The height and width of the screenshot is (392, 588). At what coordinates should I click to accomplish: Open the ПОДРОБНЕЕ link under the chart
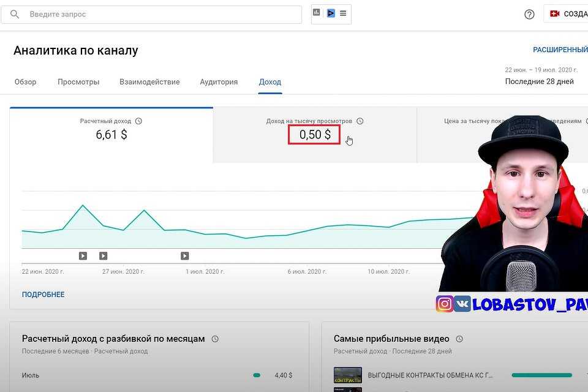[x=43, y=295]
